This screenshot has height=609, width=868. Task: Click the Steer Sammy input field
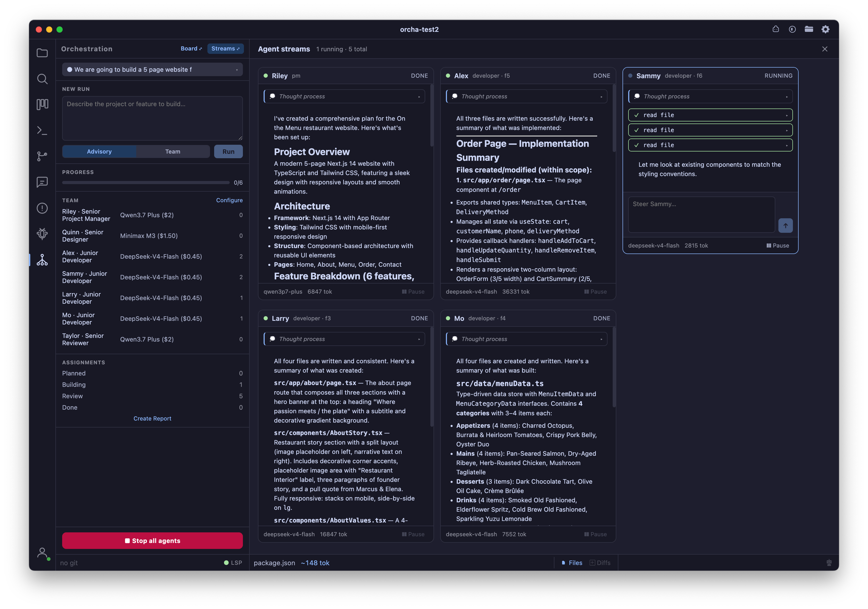(x=701, y=214)
